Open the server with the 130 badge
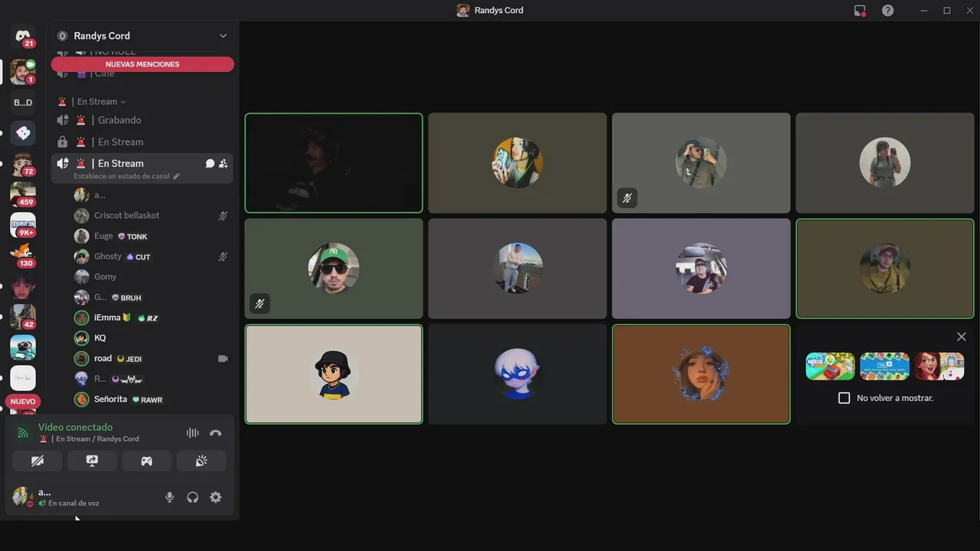Screen dimensions: 980x551 tap(23, 256)
